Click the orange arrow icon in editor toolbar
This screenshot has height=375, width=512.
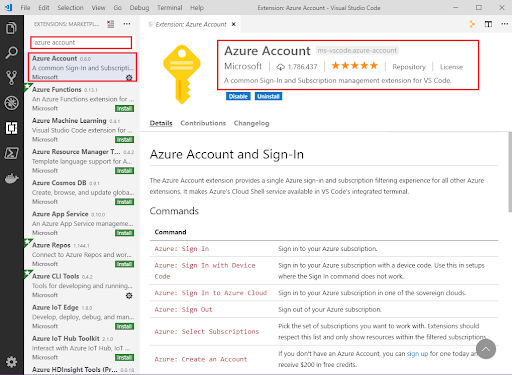472,24
